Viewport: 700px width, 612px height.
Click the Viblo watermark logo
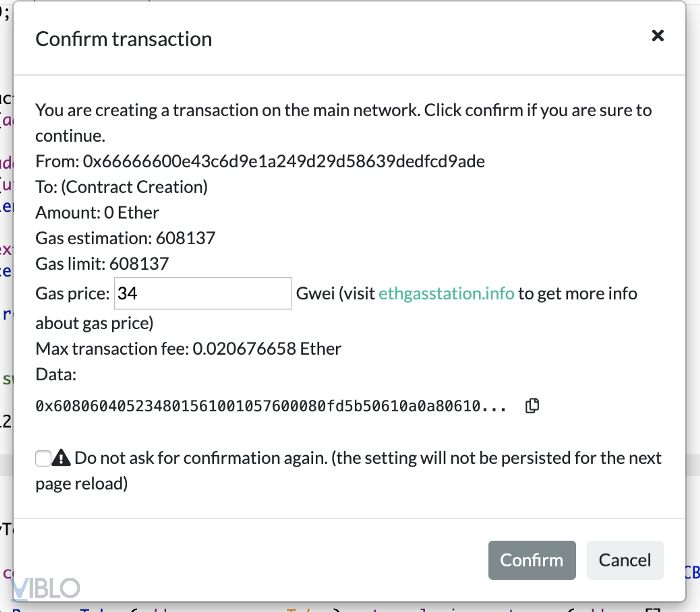click(x=46, y=588)
